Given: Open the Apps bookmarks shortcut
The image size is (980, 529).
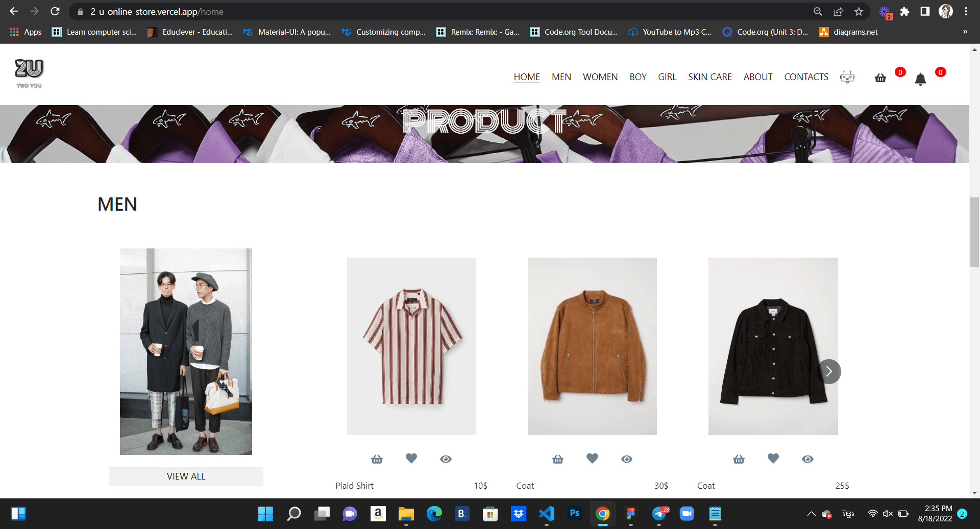Looking at the screenshot, I should pyautogui.click(x=26, y=32).
